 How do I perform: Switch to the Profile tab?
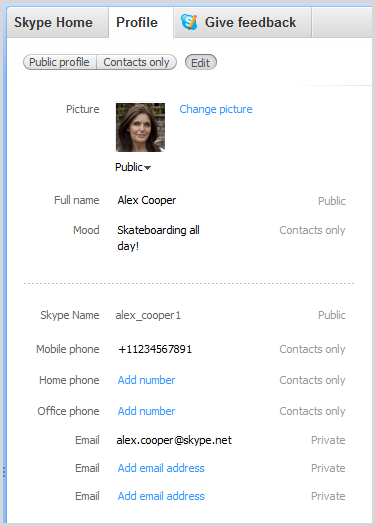pyautogui.click(x=141, y=22)
